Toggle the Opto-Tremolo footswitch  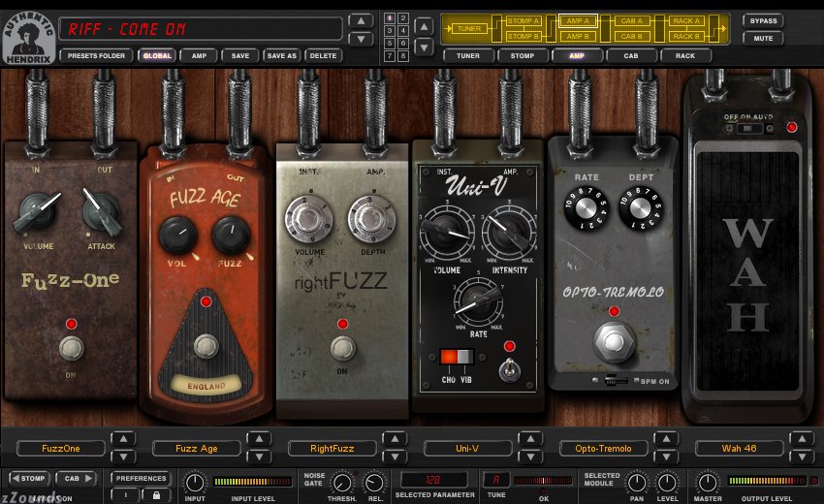point(614,342)
